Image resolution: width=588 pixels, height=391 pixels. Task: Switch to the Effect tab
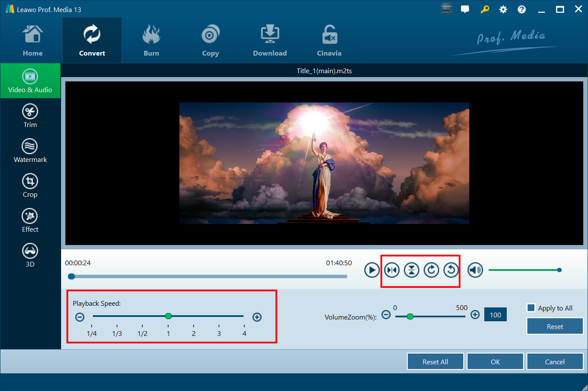click(30, 220)
